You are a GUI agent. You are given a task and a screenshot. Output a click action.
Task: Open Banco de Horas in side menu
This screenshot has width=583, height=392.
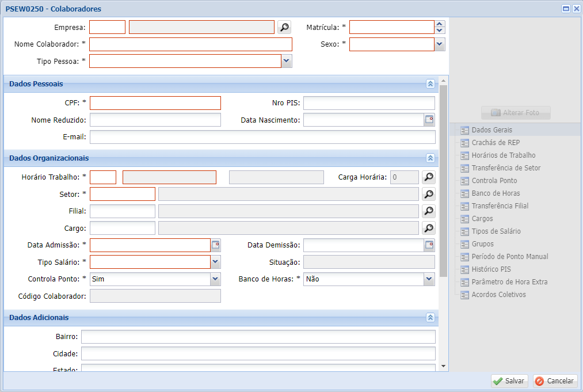click(496, 193)
